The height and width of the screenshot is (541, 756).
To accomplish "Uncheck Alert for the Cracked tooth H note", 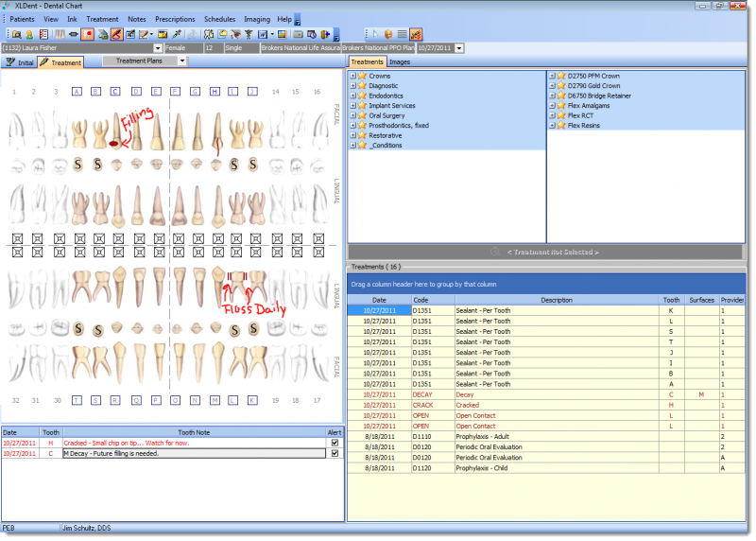I will pyautogui.click(x=334, y=442).
